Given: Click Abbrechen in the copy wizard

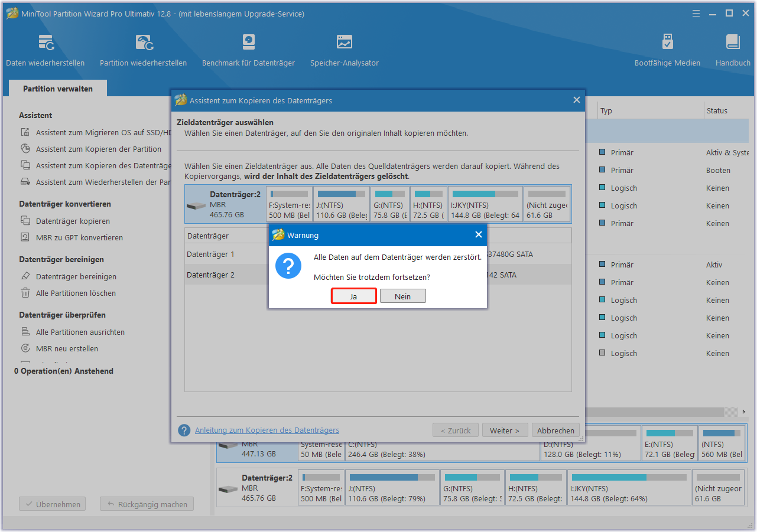Looking at the screenshot, I should [x=555, y=430].
